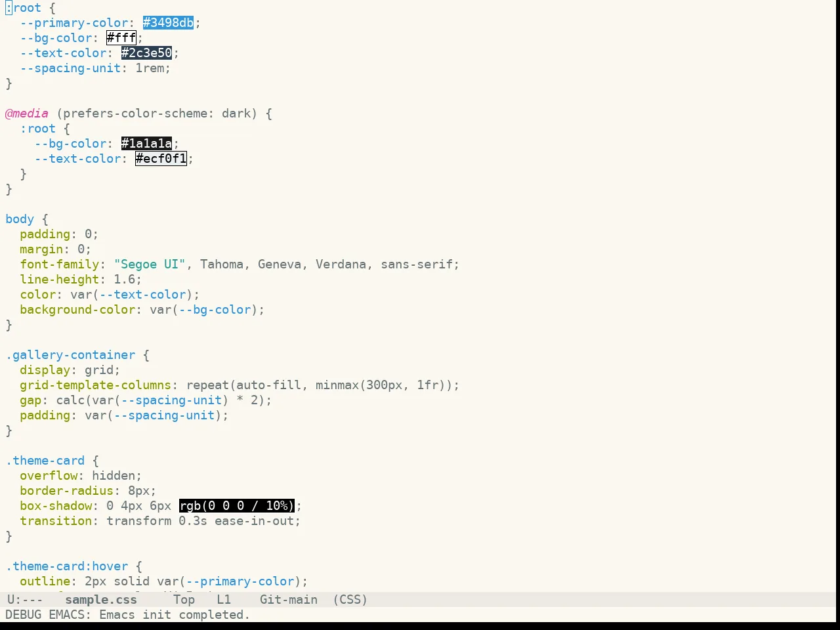The image size is (840, 630).
Task: Click the box-shadow property name
Action: point(56,506)
